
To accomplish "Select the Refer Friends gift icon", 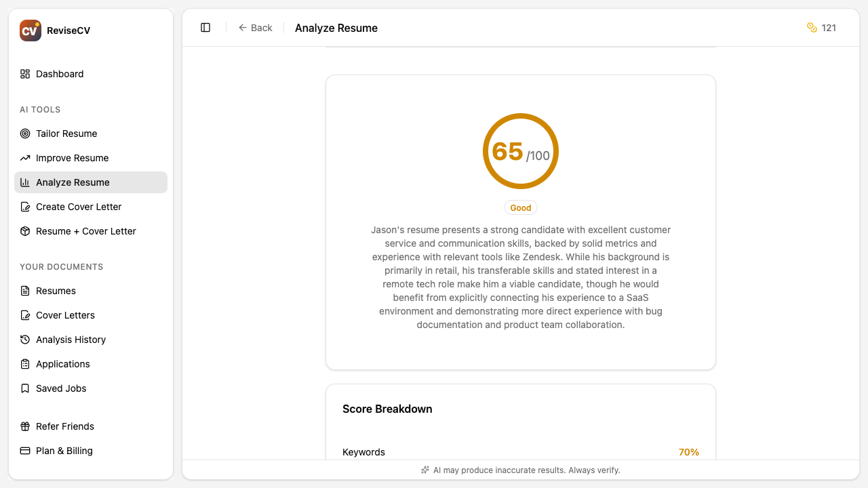I will [25, 426].
